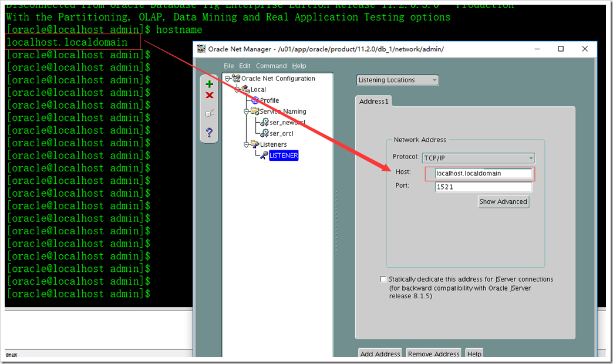Collapse the Oracle Net Configuration tree node
This screenshot has height=364, width=613.
click(x=228, y=79)
